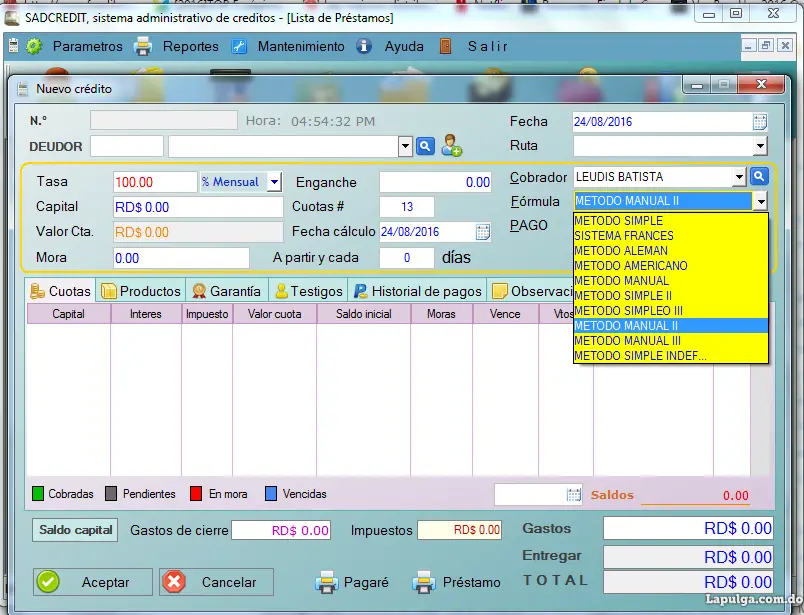The image size is (804, 615).
Task: Switch to the Cuotas tab
Action: pyautogui.click(x=61, y=291)
